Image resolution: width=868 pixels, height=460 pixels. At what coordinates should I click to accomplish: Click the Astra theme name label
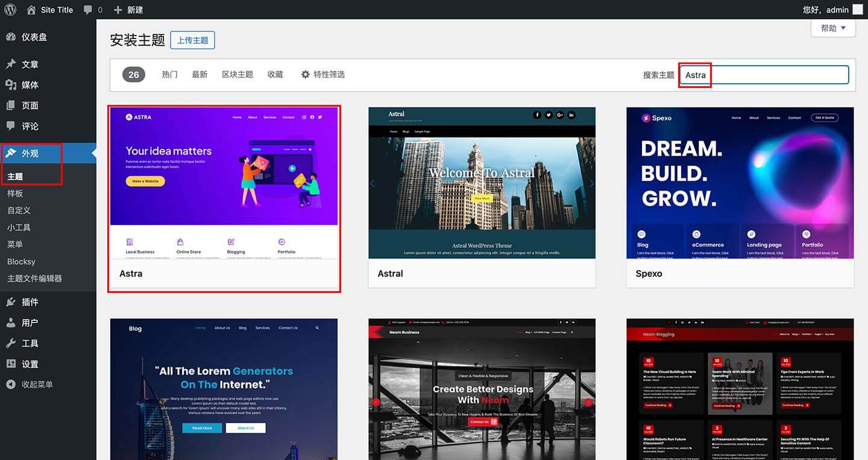(x=131, y=274)
